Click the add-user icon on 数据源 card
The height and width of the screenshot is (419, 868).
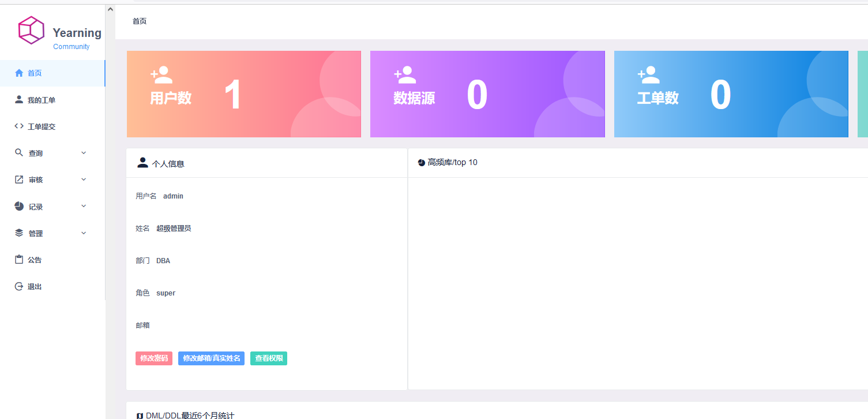tap(405, 74)
